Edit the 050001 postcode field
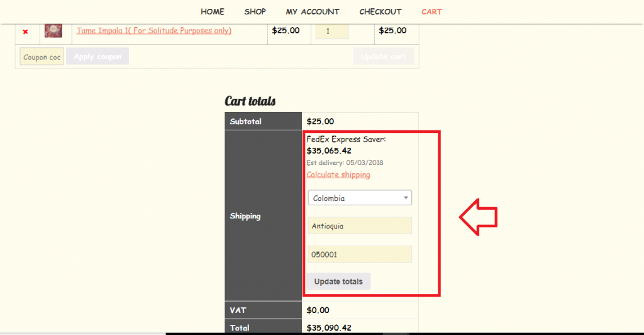This screenshot has width=644, height=335. tap(360, 254)
